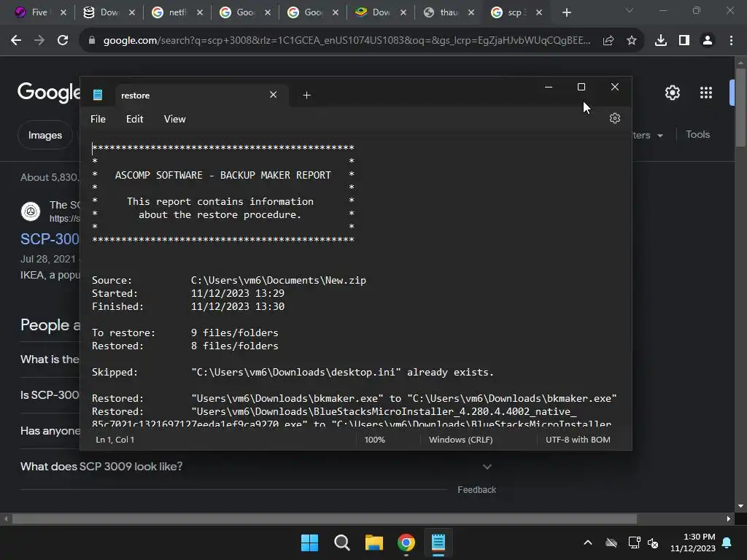Open the View menu in Notepad
The height and width of the screenshot is (560, 747).
click(175, 119)
